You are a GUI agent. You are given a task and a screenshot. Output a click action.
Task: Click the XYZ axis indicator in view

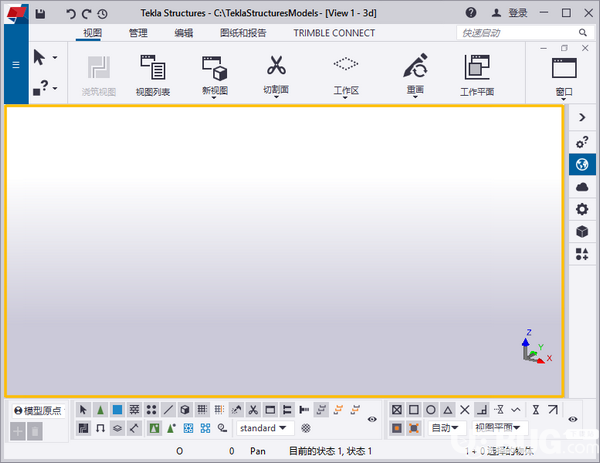(536, 347)
